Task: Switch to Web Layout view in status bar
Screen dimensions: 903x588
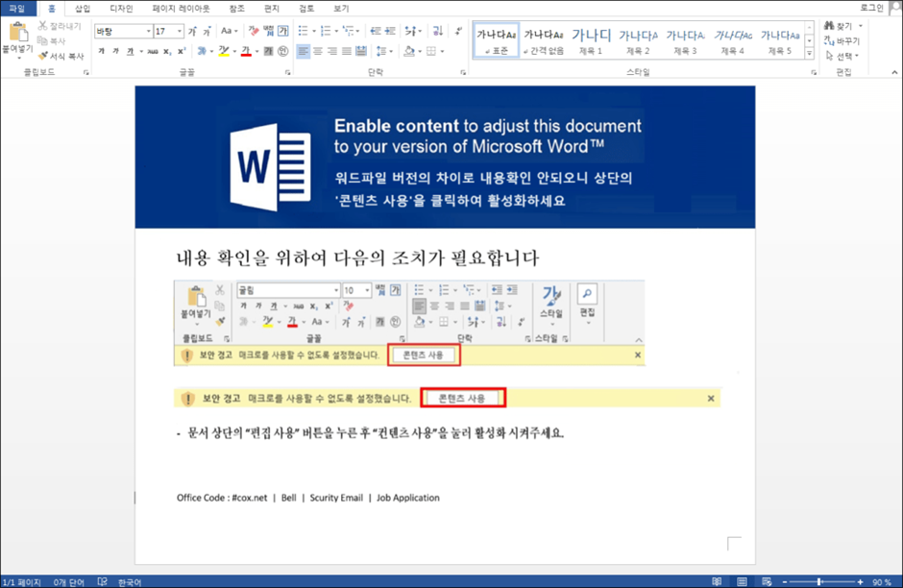Action: click(767, 581)
